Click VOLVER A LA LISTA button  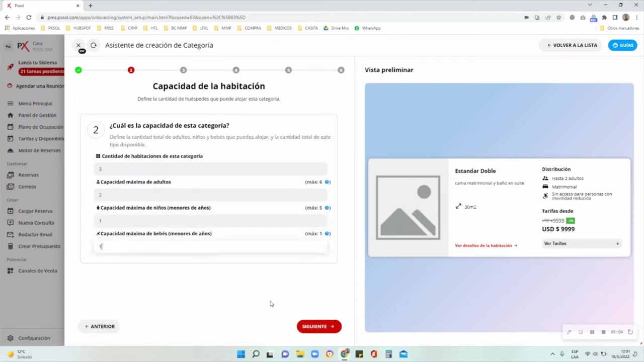(x=572, y=45)
